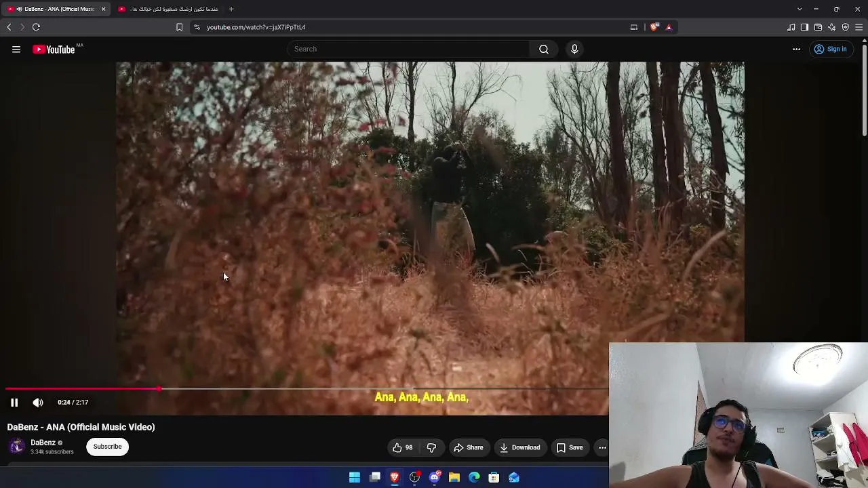868x488 pixels.
Task: Open Leo AI sparkle icon
Action: (831, 27)
